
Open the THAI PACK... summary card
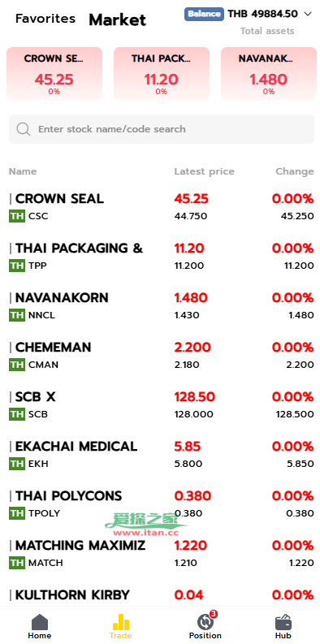(162, 74)
